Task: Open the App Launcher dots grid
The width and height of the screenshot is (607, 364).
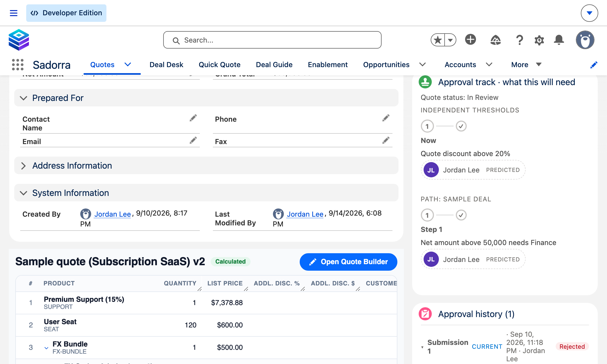Action: click(x=18, y=65)
